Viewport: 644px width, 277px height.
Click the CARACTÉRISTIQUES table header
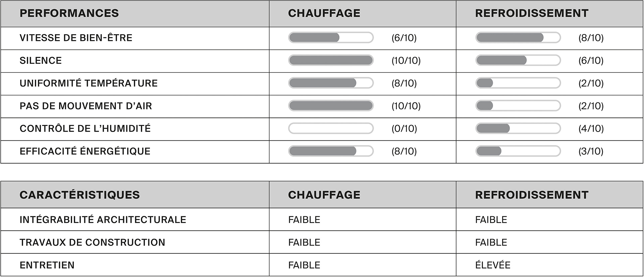pos(79,195)
